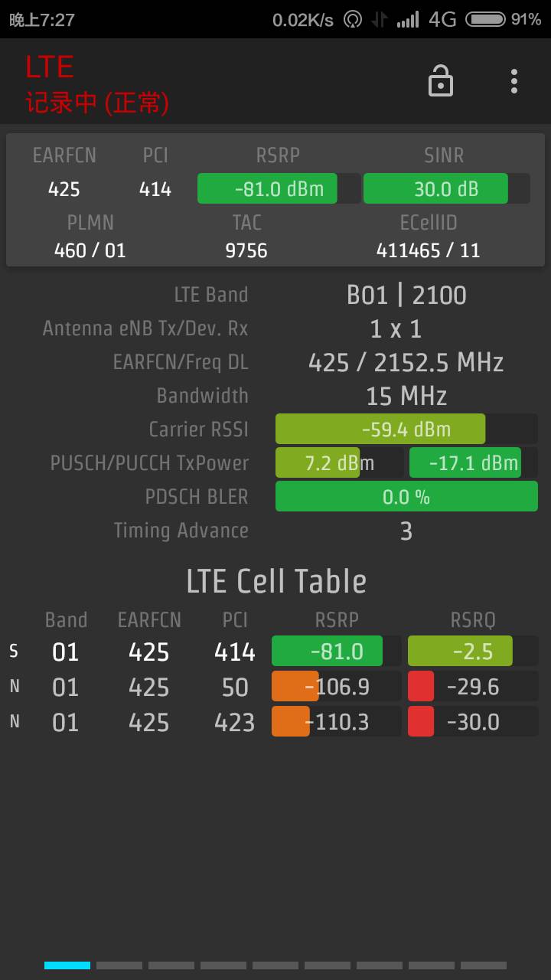Tap the Carrier RSSI -59.4 dBm bar
551x980 pixels.
coord(406,429)
